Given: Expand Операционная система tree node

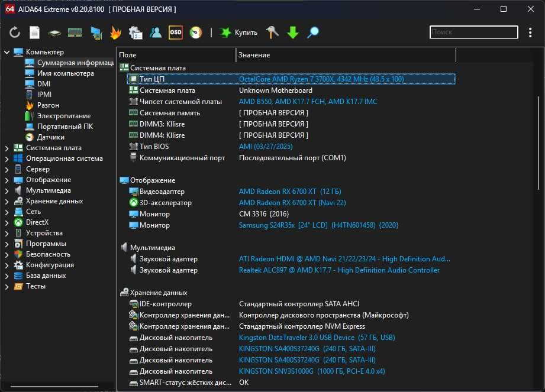Looking at the screenshot, I should pos(7,159).
